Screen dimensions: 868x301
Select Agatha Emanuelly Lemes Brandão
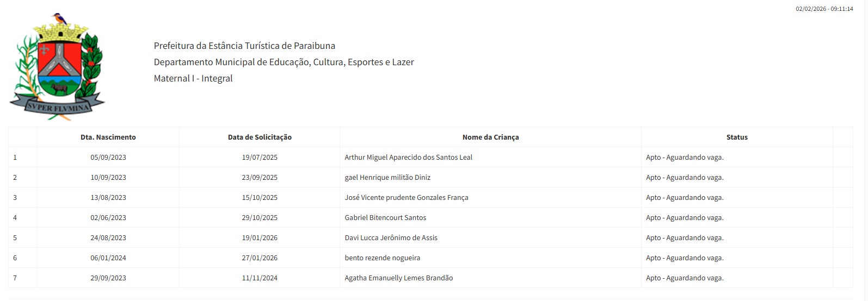[398, 278]
